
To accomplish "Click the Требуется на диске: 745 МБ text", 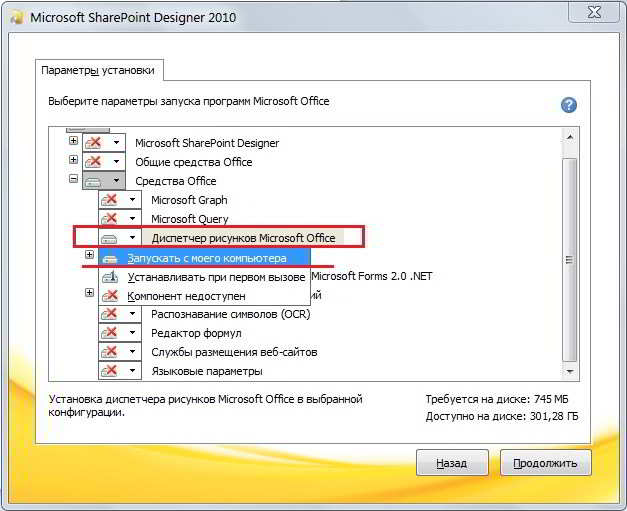I will point(497,399).
